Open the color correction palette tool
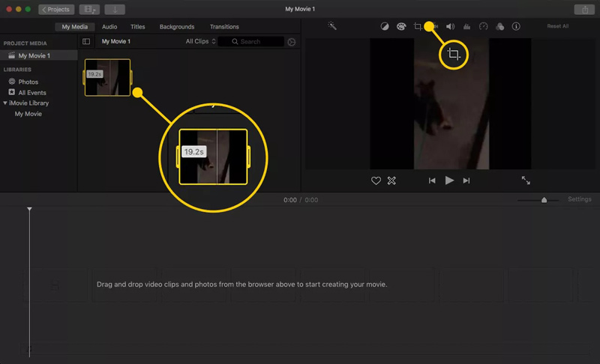Image resolution: width=600 pixels, height=364 pixels. (x=401, y=26)
